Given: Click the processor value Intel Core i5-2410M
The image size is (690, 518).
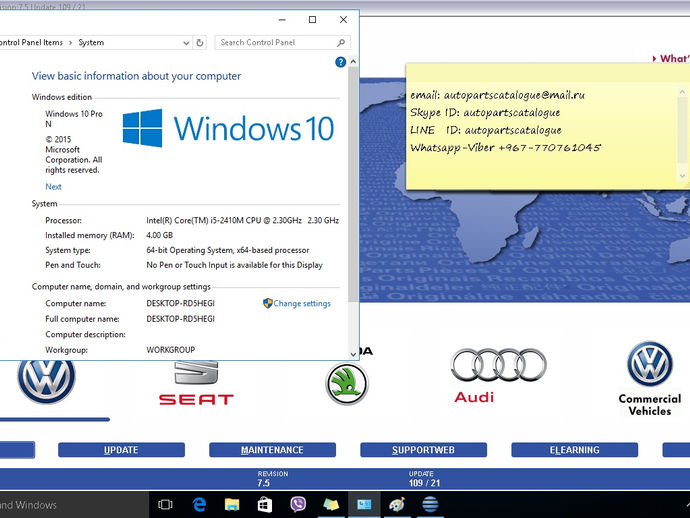Looking at the screenshot, I should pos(242,220).
